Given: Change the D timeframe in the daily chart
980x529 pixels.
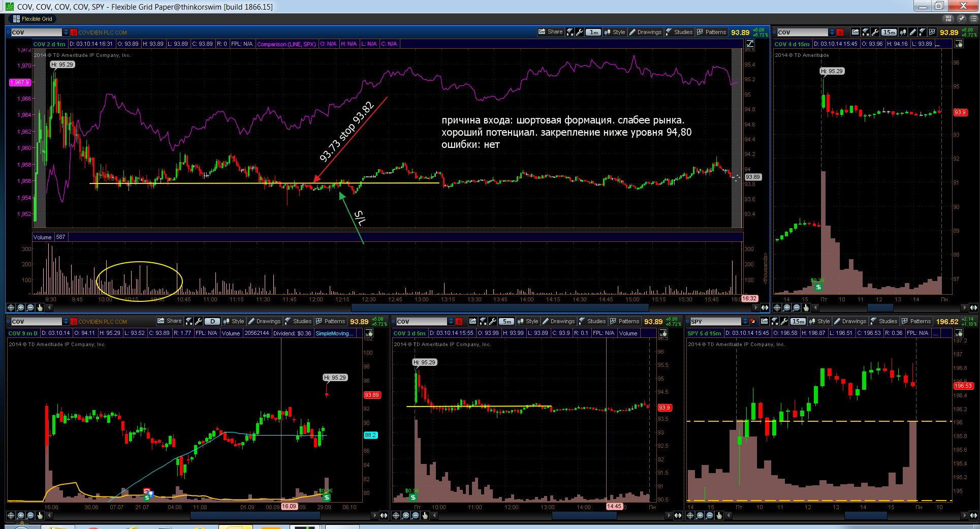Looking at the screenshot, I should pyautogui.click(x=212, y=321).
